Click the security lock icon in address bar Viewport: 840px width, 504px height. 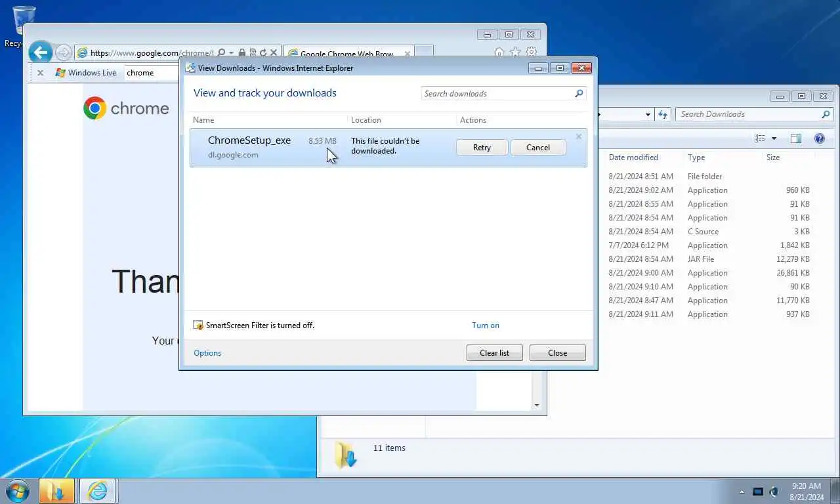click(242, 52)
